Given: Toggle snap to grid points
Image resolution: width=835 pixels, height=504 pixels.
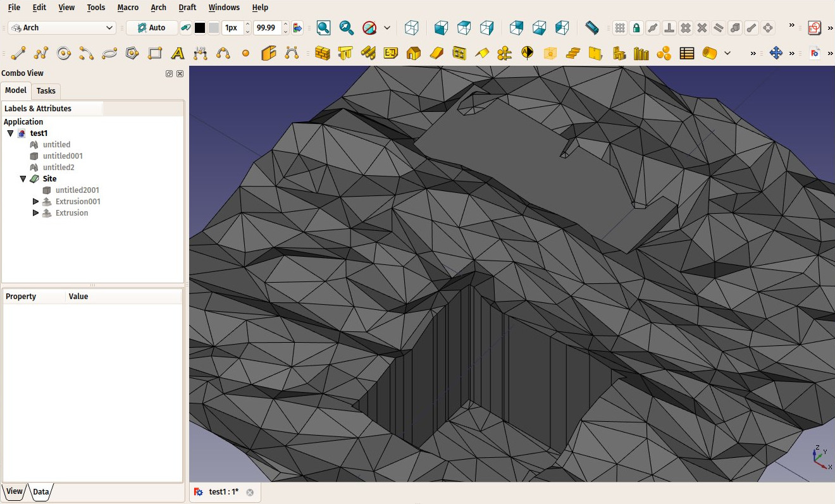Looking at the screenshot, I should click(x=686, y=28).
